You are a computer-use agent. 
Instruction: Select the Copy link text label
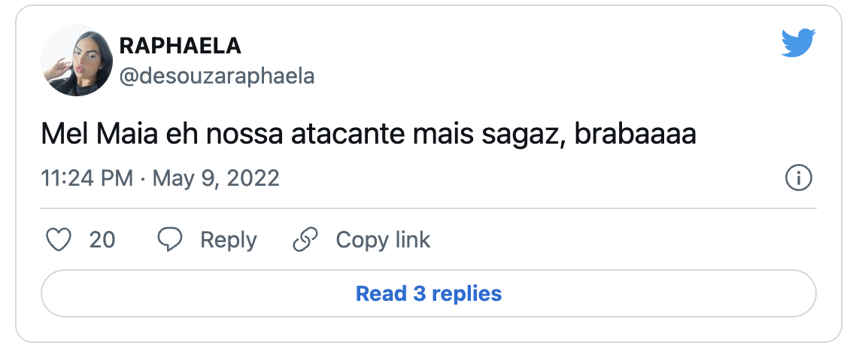[x=383, y=240]
